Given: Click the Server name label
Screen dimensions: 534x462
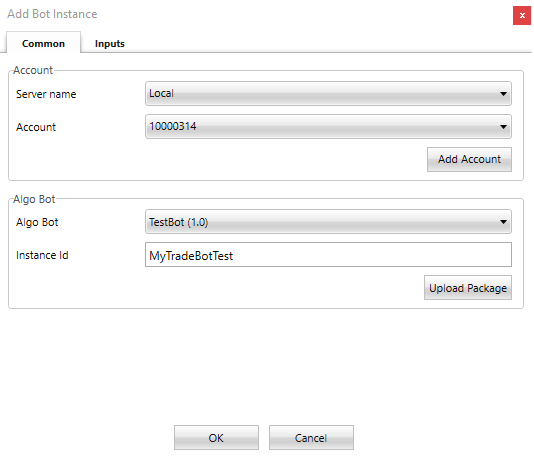Looking at the screenshot, I should tap(46, 94).
